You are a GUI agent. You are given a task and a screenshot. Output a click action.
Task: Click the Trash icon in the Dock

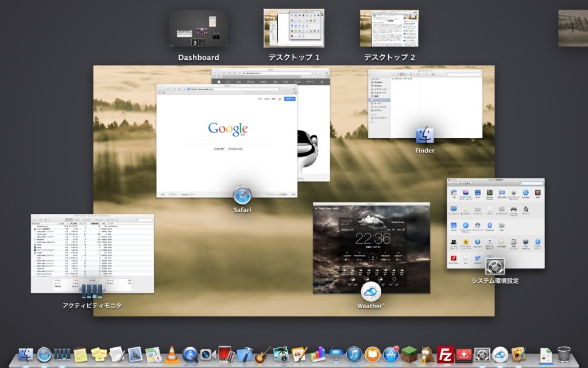[x=563, y=355]
